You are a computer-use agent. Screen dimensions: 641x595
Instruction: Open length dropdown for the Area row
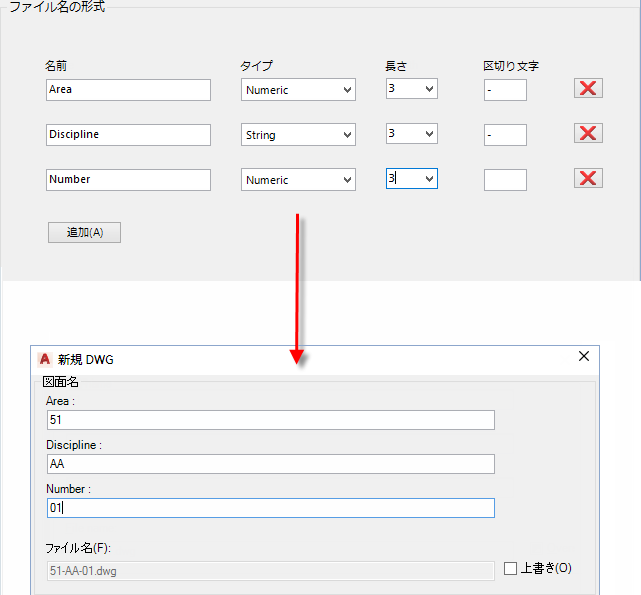pos(412,89)
